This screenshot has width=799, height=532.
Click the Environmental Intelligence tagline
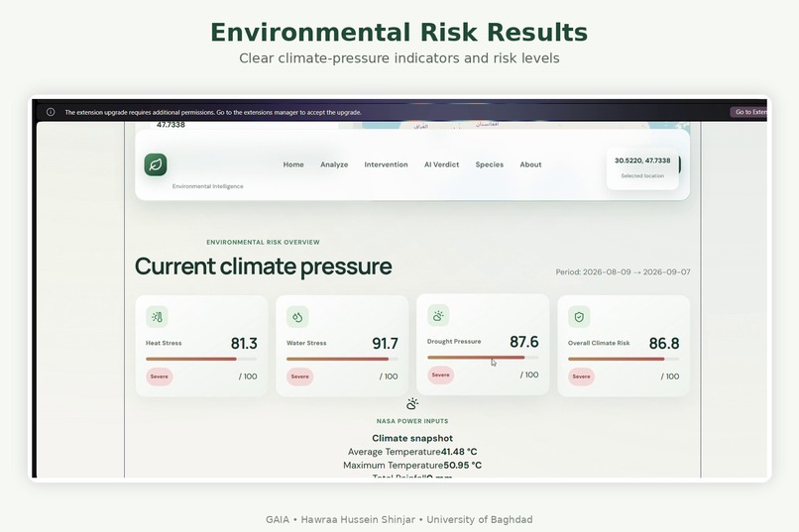coord(208,186)
